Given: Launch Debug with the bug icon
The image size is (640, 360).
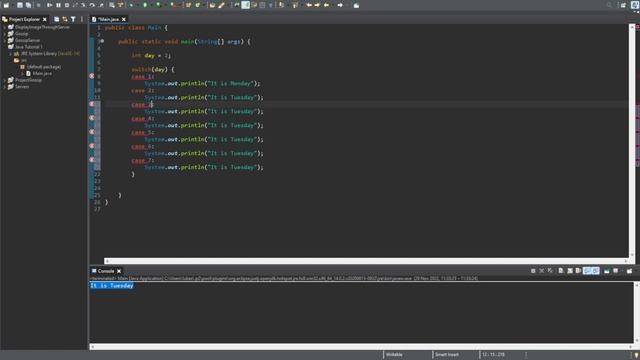Looking at the screenshot, I should (131, 5).
